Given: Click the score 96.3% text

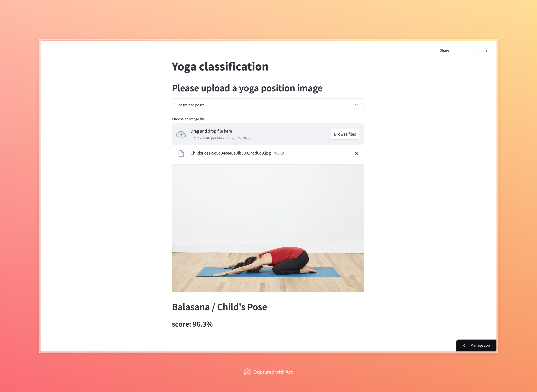Looking at the screenshot, I should tap(192, 324).
